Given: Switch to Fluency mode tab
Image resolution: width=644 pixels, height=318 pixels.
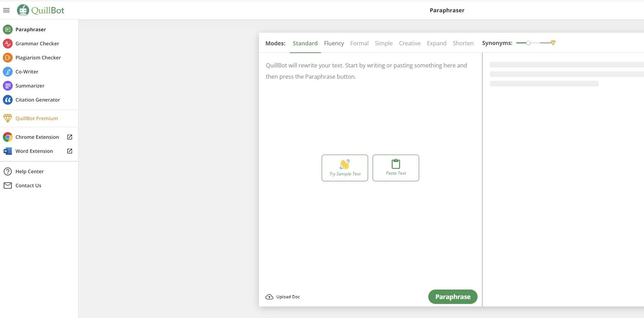Looking at the screenshot, I should 334,43.
